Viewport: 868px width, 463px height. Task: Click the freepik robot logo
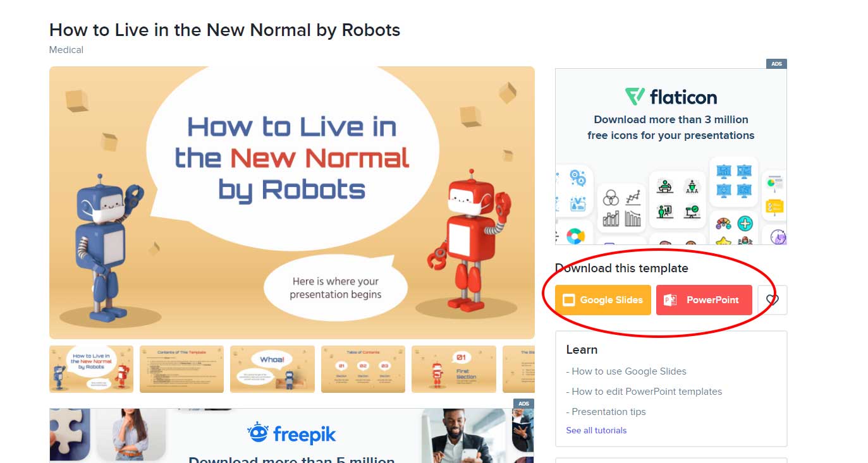pos(257,433)
